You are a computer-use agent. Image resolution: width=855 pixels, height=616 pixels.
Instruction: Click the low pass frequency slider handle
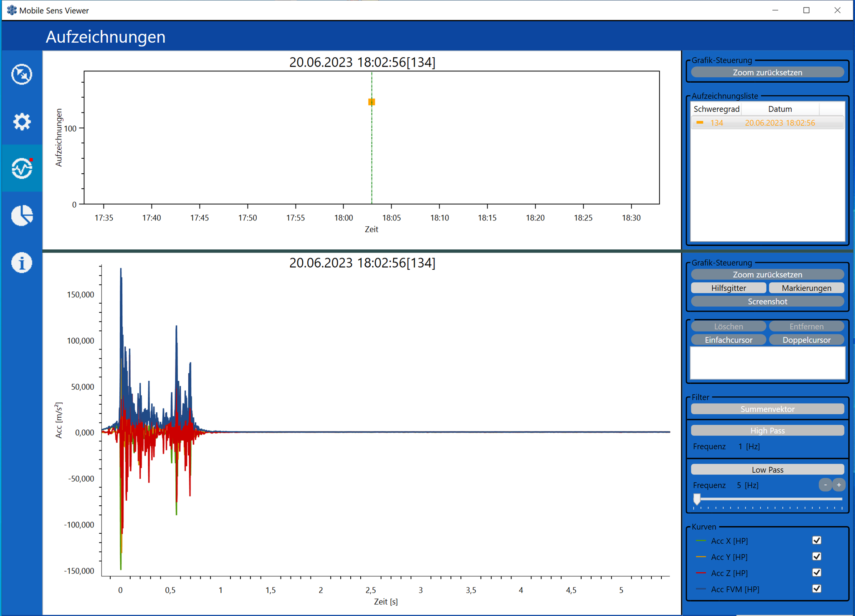click(x=697, y=499)
